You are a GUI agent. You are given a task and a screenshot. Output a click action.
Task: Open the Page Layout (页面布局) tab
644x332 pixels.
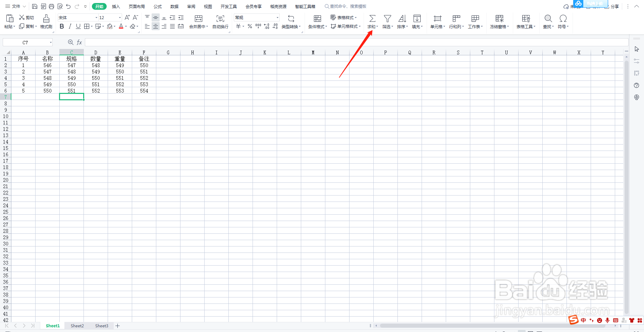(137, 6)
